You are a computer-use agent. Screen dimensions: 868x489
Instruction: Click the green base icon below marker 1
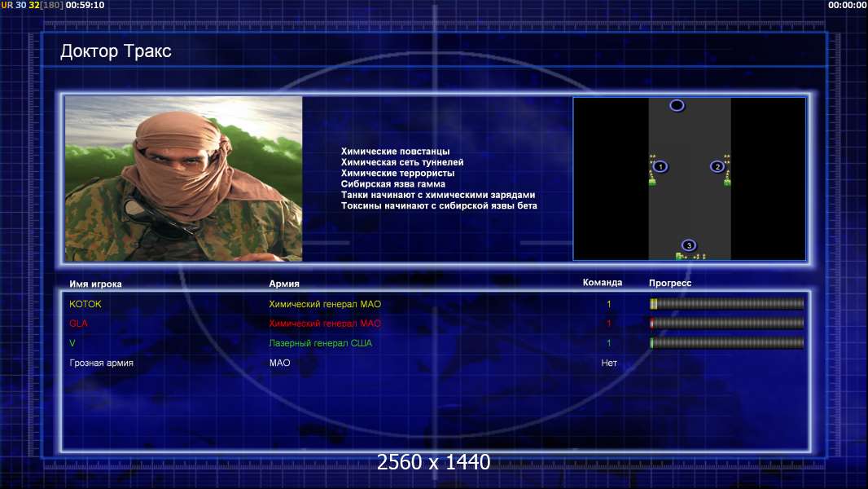click(x=652, y=181)
